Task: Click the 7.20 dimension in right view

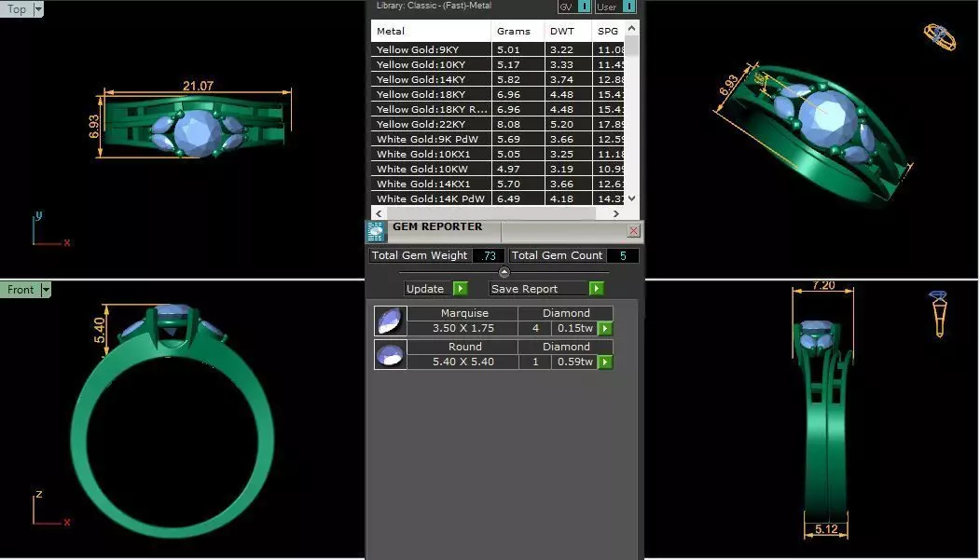Action: (x=823, y=285)
